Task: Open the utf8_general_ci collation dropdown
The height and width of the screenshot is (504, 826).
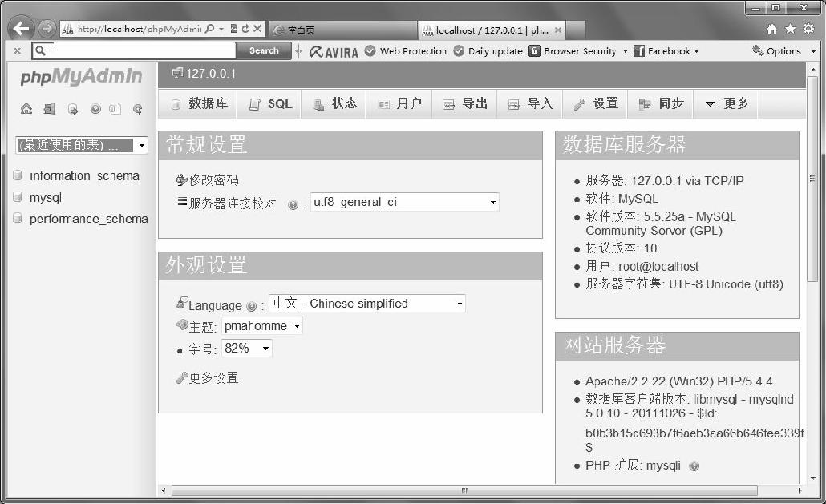Action: click(x=404, y=202)
